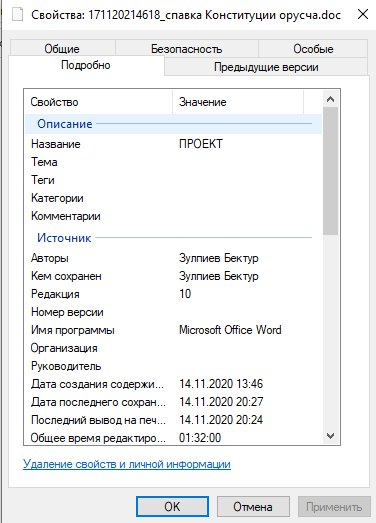Close the properties dialog window

pyautogui.click(x=363, y=14)
